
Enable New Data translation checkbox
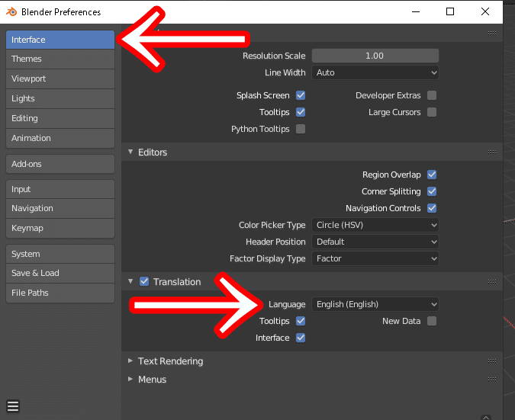pos(432,321)
